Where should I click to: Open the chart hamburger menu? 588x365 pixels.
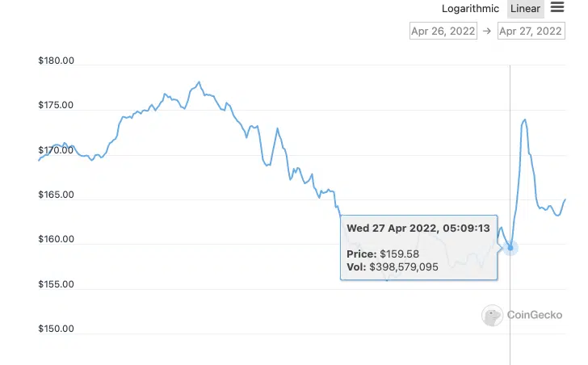tap(557, 8)
